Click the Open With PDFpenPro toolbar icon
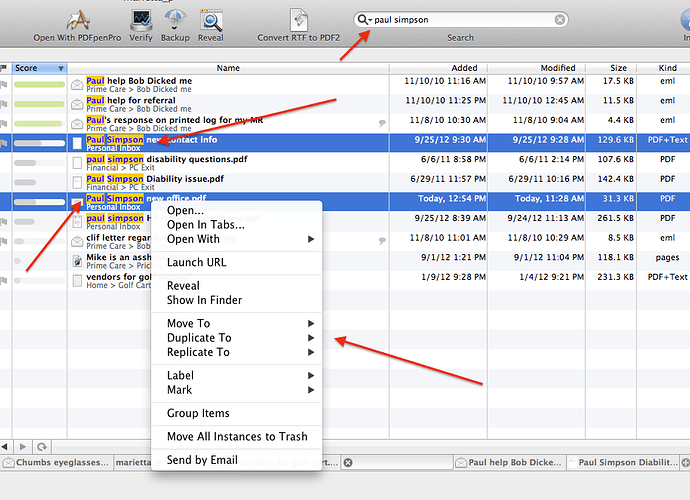Screen dimensions: 690x500 click(x=78, y=20)
